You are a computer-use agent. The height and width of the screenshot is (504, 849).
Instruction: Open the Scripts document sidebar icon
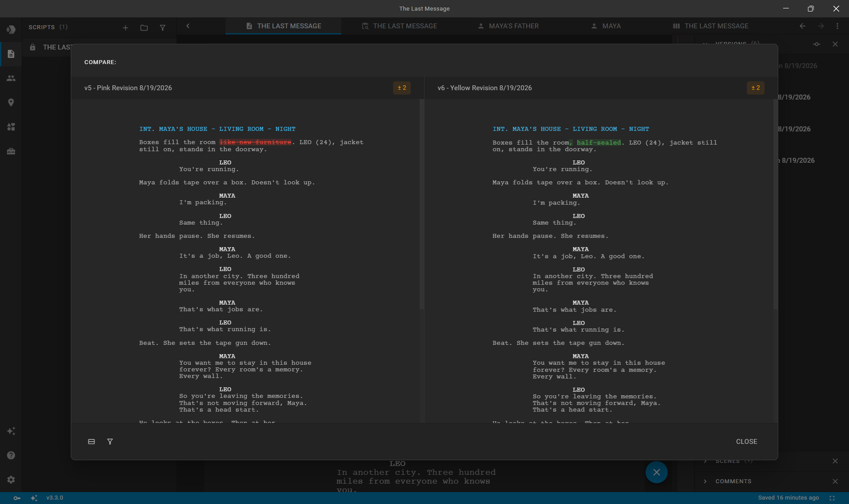11,54
